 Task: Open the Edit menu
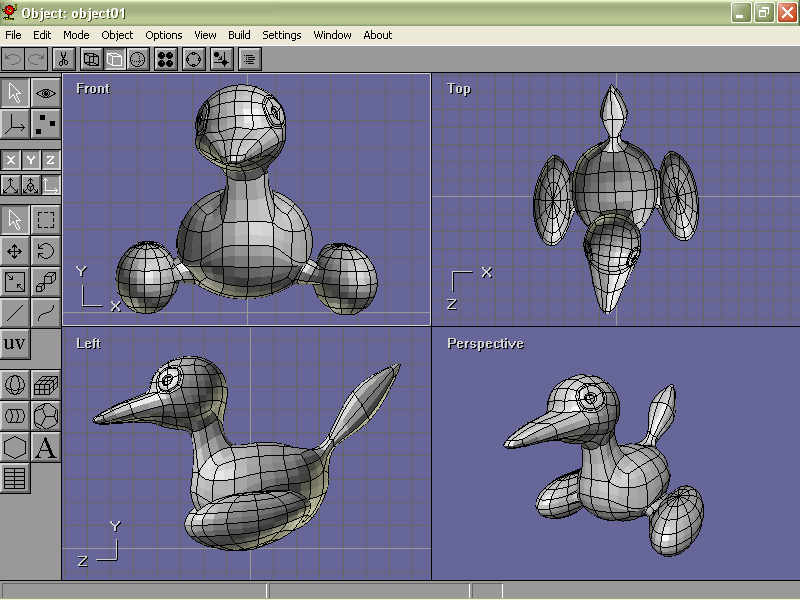pos(42,35)
